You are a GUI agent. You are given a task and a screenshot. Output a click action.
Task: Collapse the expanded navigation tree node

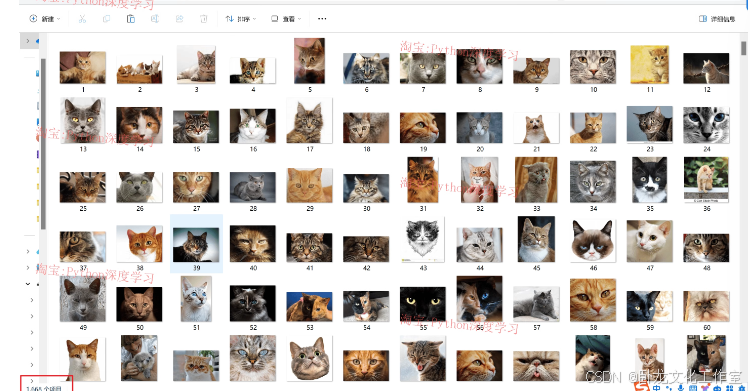point(28,284)
